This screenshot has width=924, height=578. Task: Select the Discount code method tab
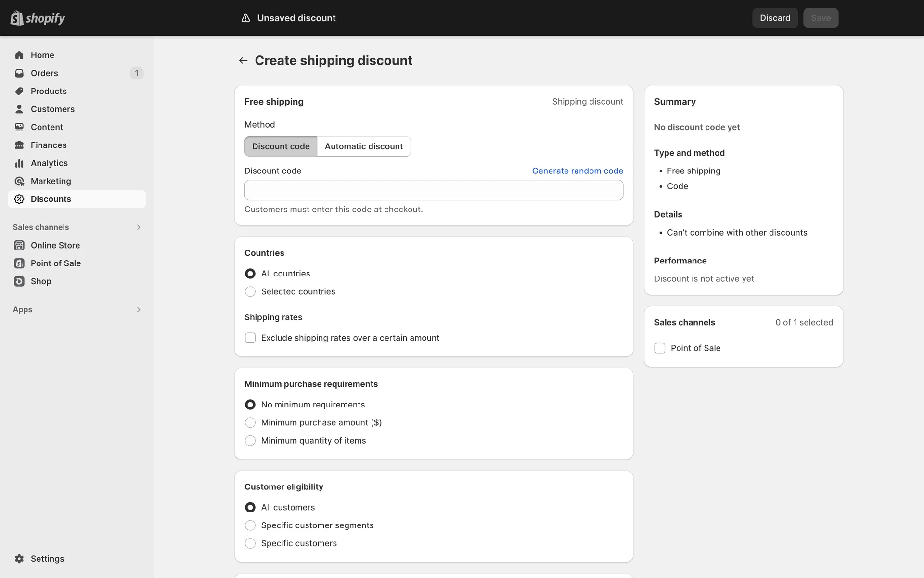[x=281, y=146]
